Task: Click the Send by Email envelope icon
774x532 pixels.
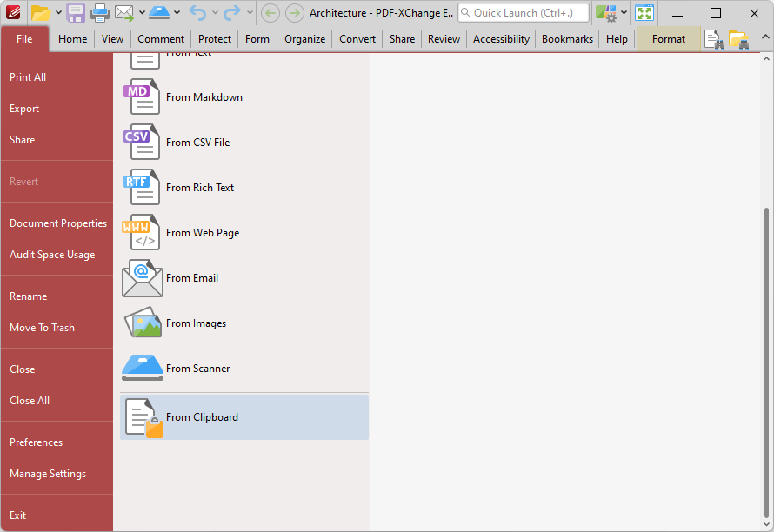Action: [123, 13]
